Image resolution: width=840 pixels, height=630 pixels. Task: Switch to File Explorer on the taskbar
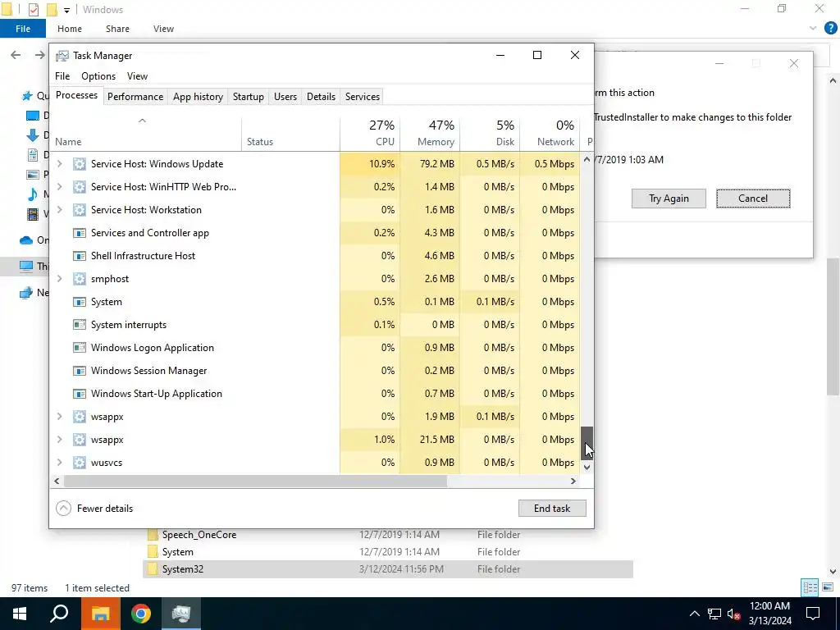click(x=100, y=614)
